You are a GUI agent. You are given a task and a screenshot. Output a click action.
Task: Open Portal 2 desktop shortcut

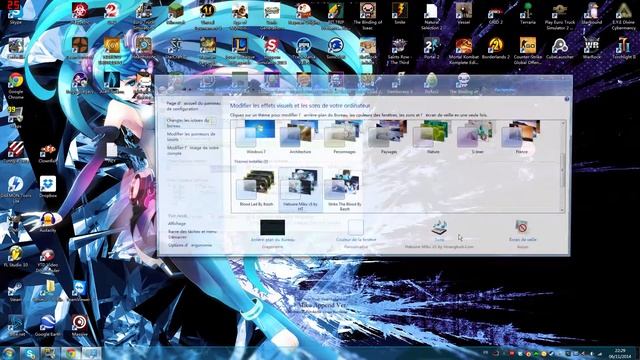point(431,48)
